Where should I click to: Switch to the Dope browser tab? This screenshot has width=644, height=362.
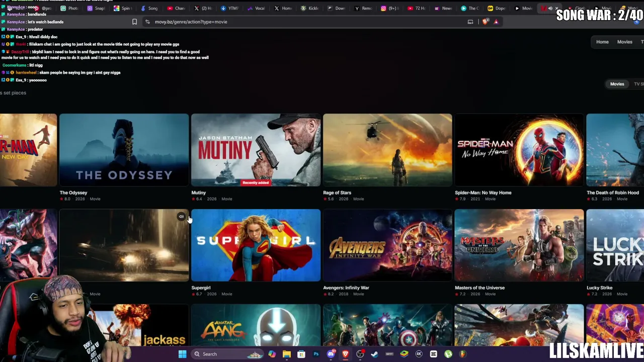497,8
